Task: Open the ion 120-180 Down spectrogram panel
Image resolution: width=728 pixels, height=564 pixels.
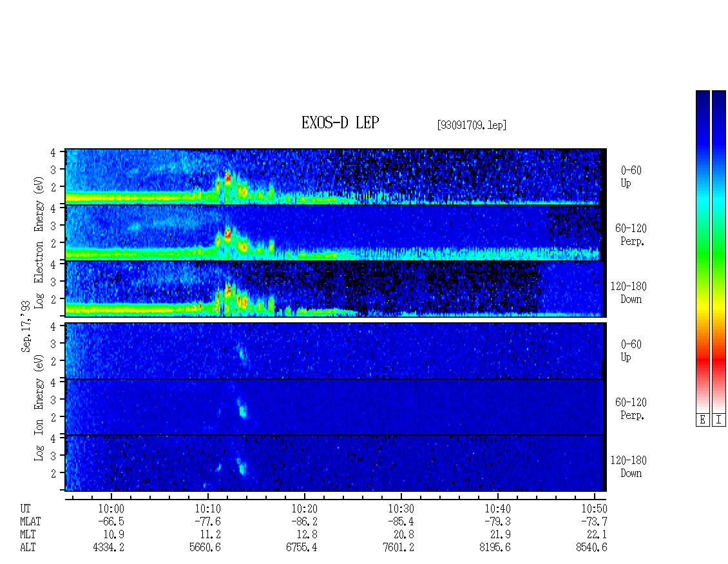Action: click(336, 463)
